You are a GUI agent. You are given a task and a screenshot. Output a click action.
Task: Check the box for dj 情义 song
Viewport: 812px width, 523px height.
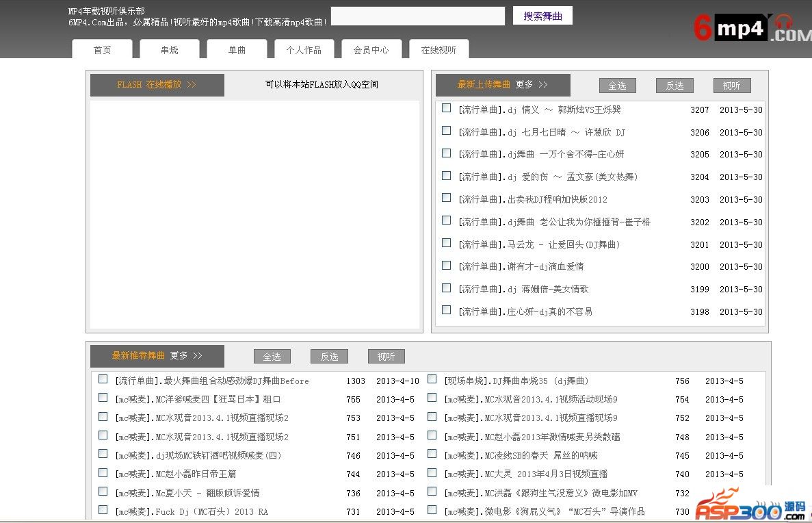pos(446,108)
